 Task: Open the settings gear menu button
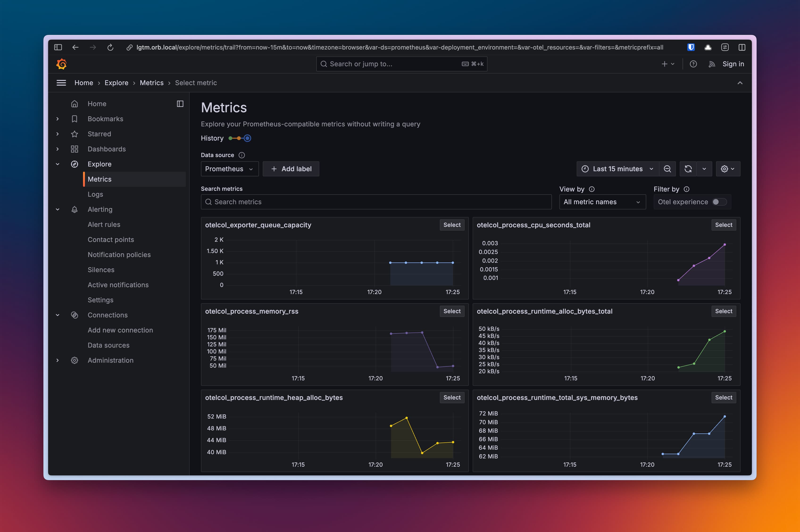728,169
